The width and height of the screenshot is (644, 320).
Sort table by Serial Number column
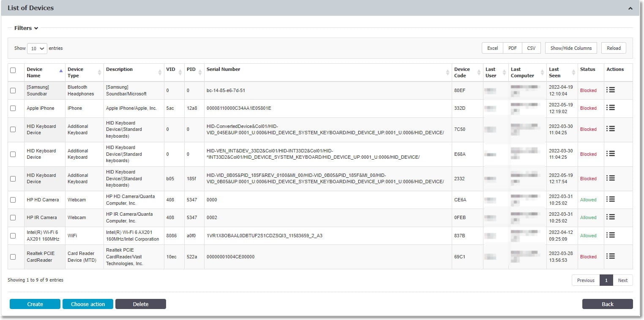328,73
